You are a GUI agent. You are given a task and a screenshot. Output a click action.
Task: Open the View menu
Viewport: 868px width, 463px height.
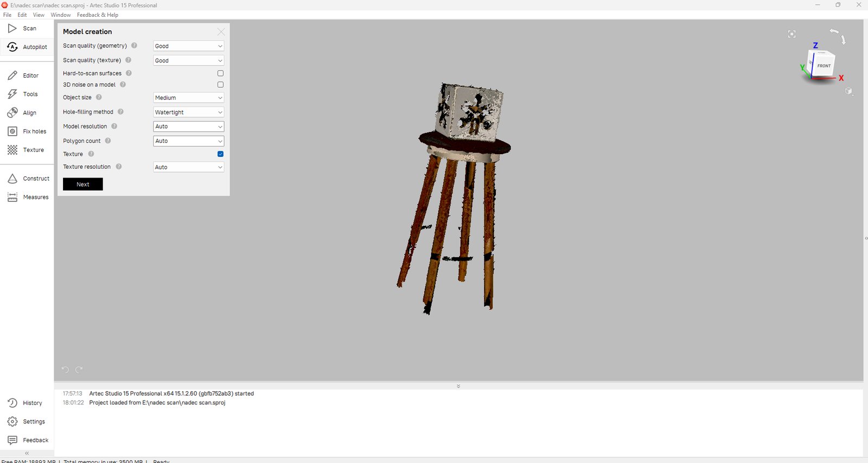click(x=39, y=15)
